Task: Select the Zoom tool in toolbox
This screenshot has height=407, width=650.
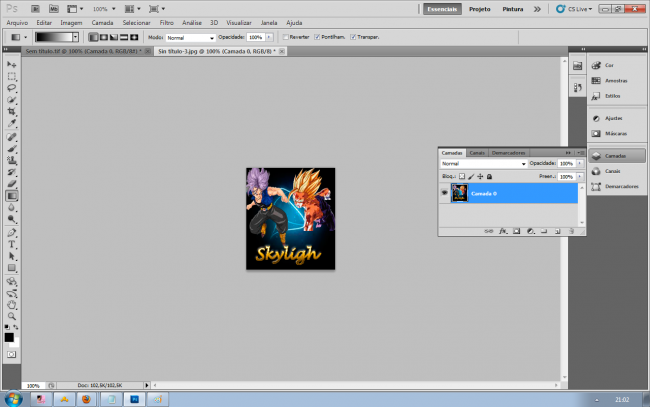Action: coord(12,317)
